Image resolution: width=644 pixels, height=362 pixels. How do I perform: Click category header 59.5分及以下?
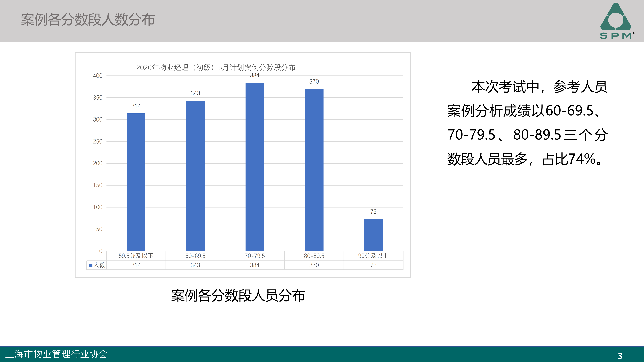[136, 256]
